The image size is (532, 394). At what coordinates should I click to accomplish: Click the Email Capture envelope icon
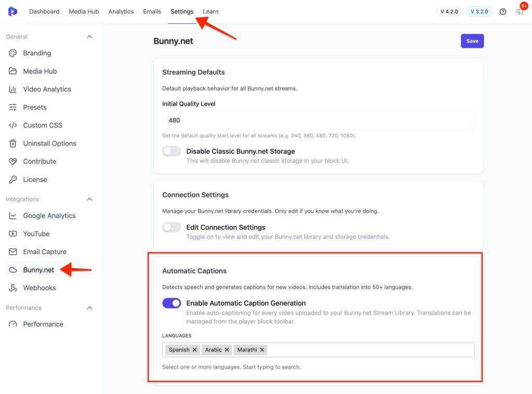[13, 252]
